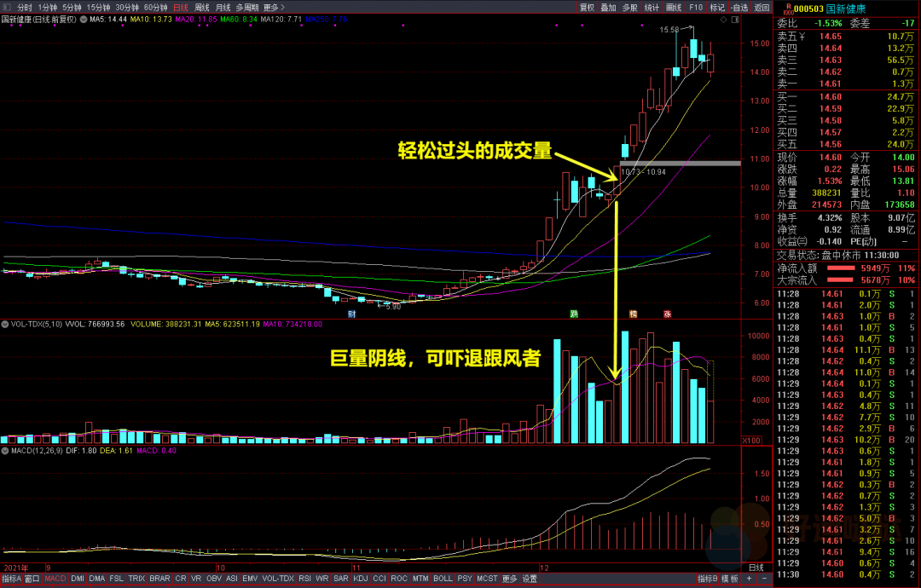The height and width of the screenshot is (588, 921).
Task: Switch to 60分钟 period
Action: pos(156,7)
